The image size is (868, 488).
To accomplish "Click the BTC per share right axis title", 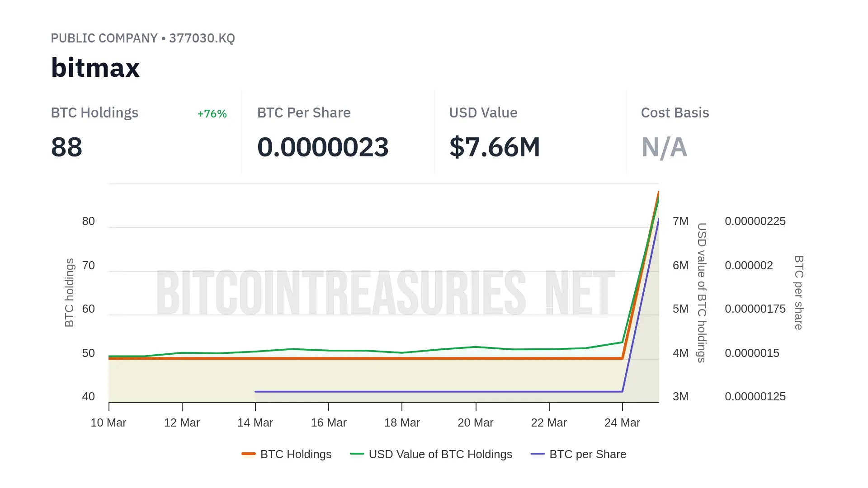I will 799,292.
